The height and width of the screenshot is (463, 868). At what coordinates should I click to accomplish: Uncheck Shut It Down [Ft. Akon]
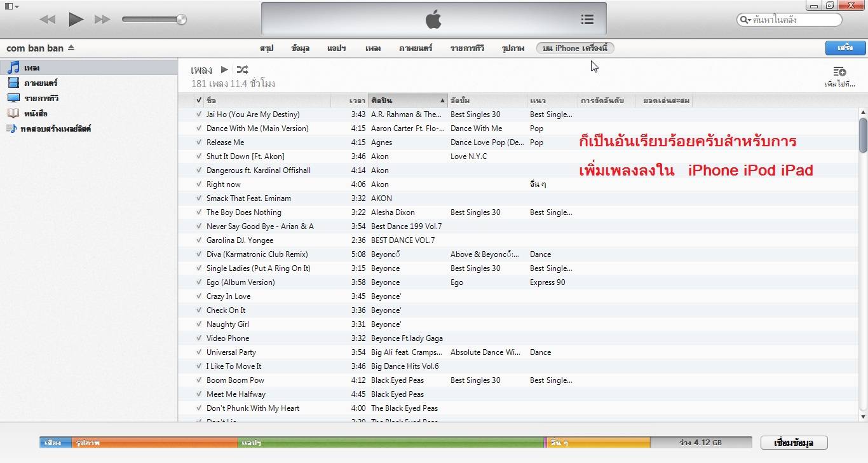click(x=199, y=156)
